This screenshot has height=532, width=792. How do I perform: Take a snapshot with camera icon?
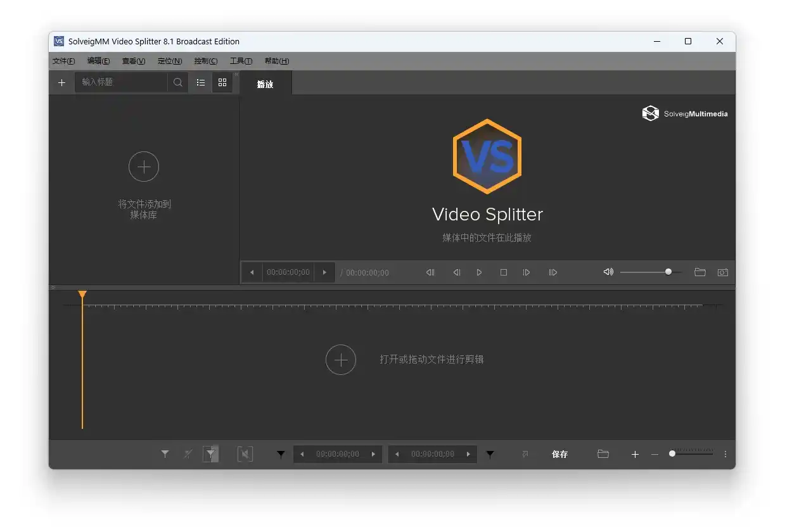pos(723,272)
